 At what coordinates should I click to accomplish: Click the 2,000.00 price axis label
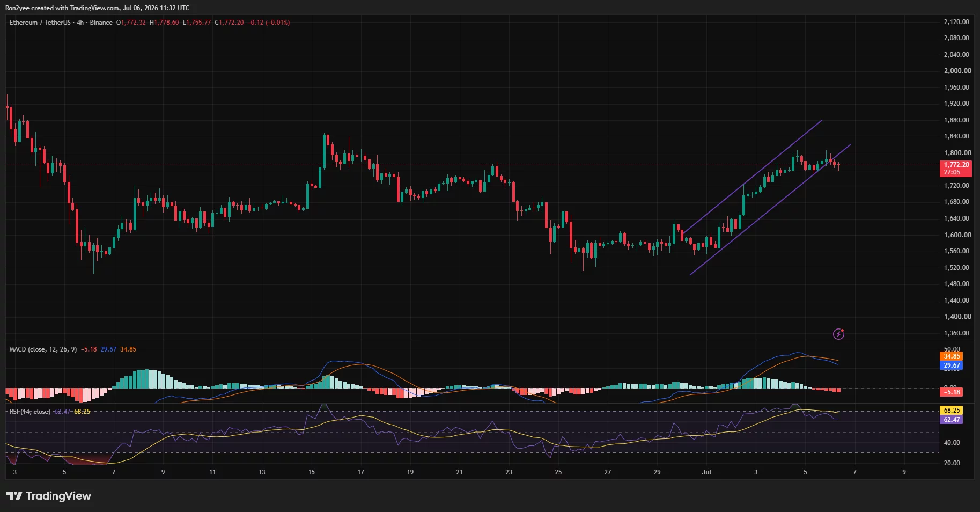(x=957, y=71)
